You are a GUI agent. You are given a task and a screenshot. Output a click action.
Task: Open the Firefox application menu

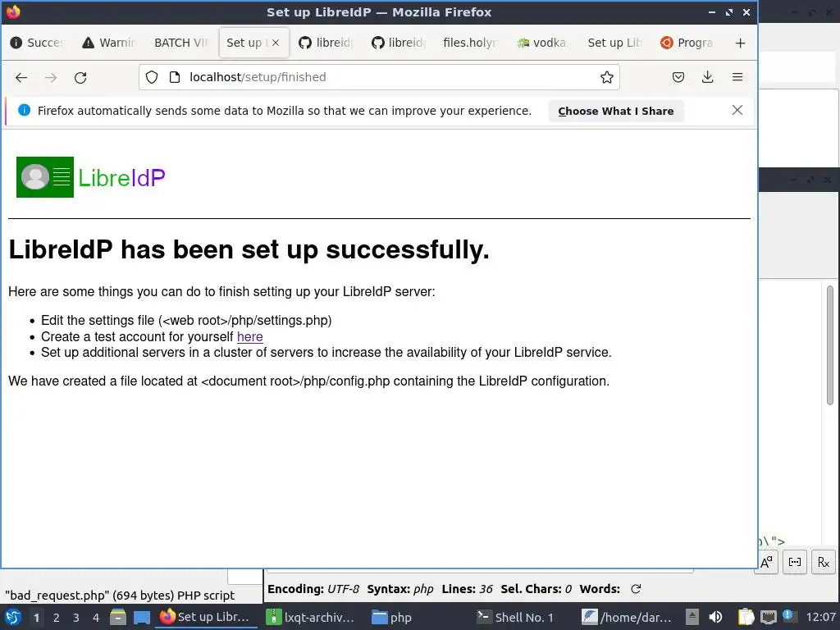click(737, 77)
